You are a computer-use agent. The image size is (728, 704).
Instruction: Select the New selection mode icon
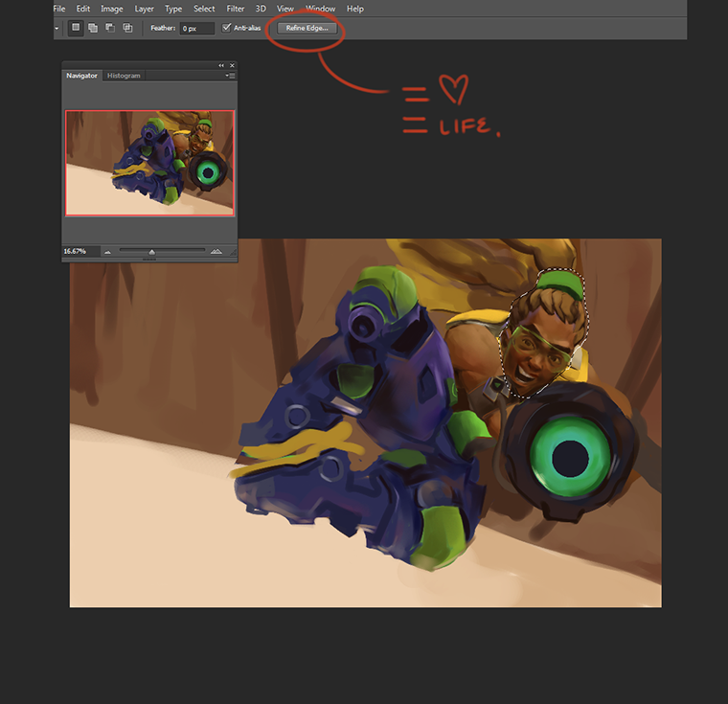[76, 28]
